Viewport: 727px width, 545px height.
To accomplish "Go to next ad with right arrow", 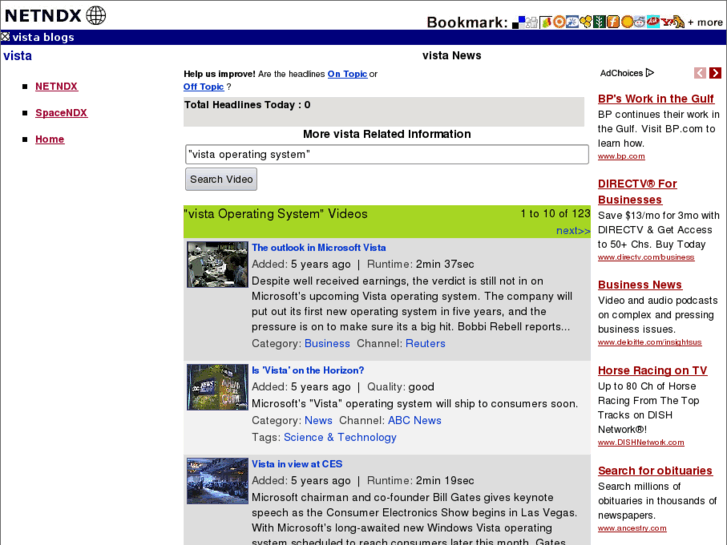I will (x=715, y=73).
